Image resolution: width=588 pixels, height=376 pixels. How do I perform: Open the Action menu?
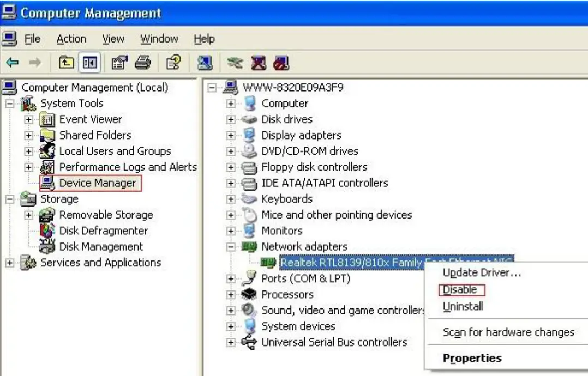(71, 39)
